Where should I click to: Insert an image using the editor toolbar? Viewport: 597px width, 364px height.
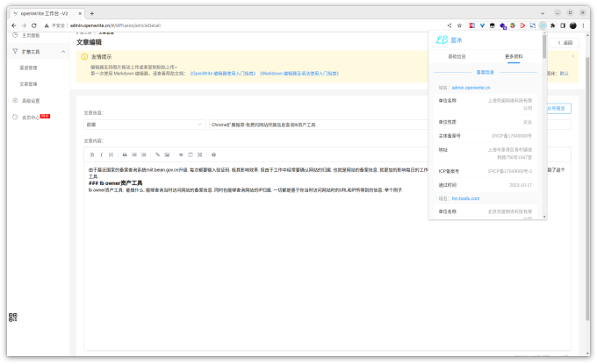[x=168, y=154]
